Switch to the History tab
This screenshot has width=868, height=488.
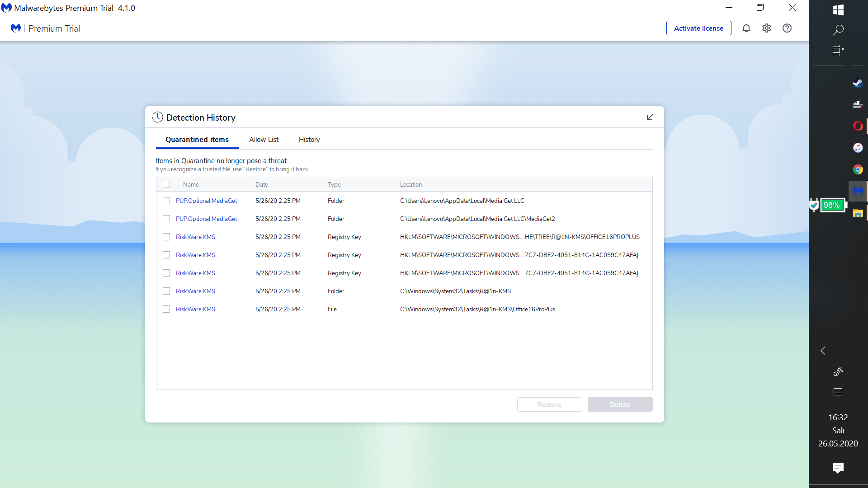[x=309, y=140]
